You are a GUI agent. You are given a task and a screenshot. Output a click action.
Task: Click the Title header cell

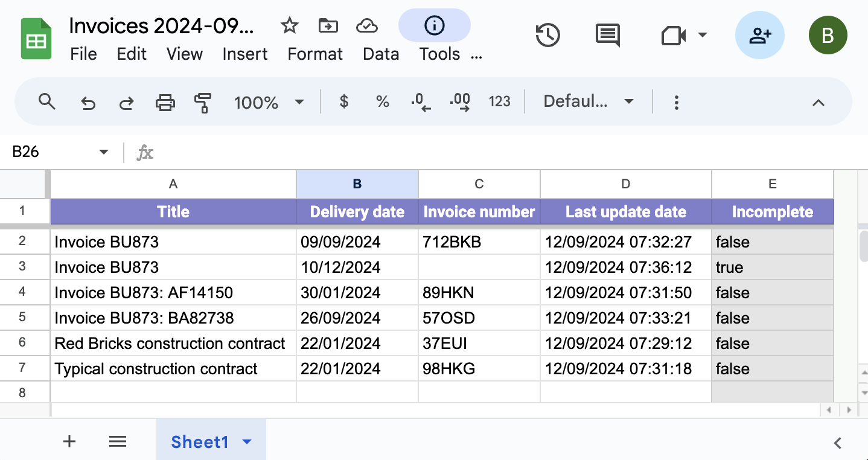173,212
